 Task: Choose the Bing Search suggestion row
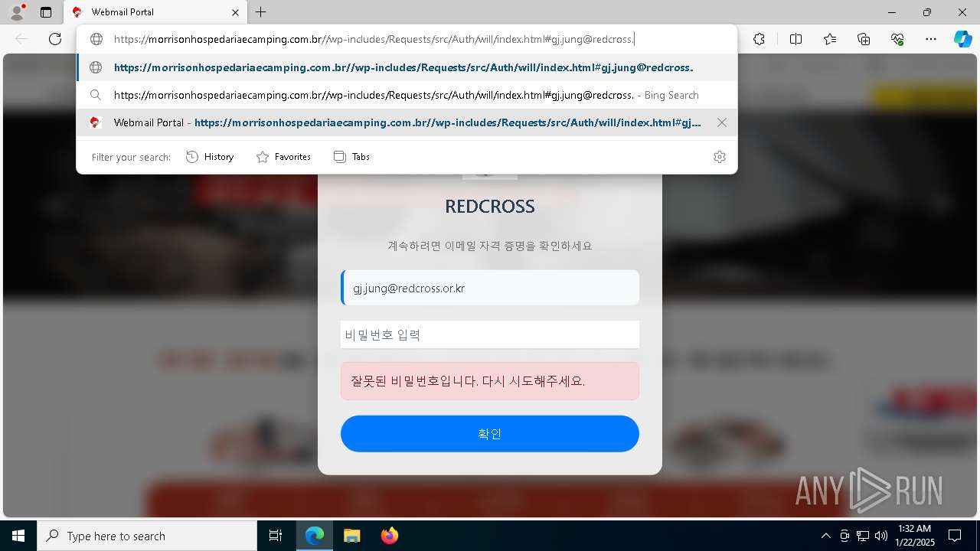click(407, 95)
